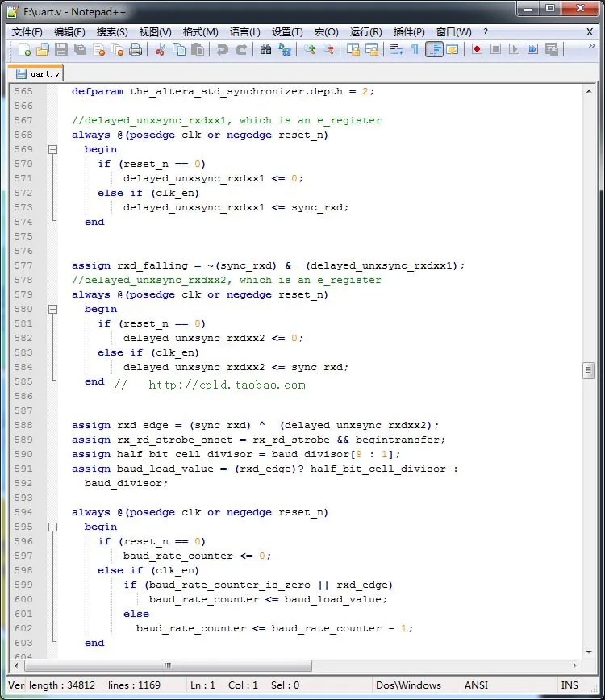The image size is (605, 700).
Task: Open the 窗口(W) menu
Action: [453, 32]
